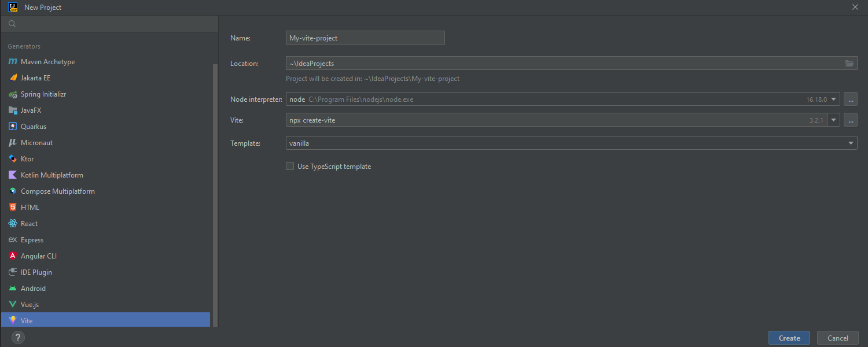This screenshot has width=868, height=347.
Task: Expand the Node interpreter dropdown
Action: 834,99
